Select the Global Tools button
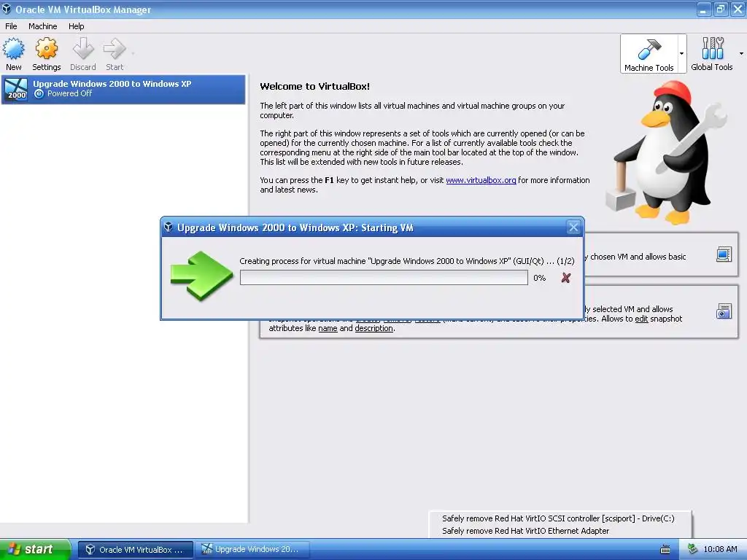This screenshot has width=747, height=560. [x=712, y=54]
